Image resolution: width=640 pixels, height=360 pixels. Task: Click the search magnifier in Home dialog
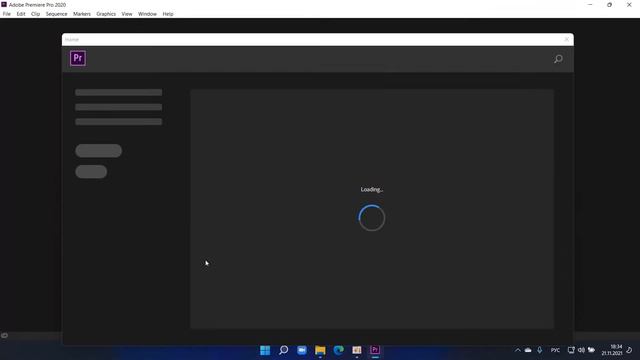click(x=558, y=59)
